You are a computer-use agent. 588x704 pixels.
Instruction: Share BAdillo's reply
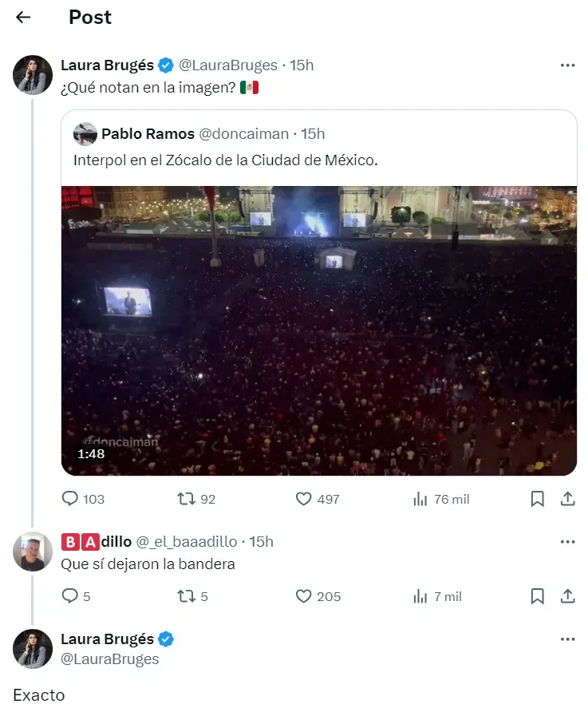point(567,596)
